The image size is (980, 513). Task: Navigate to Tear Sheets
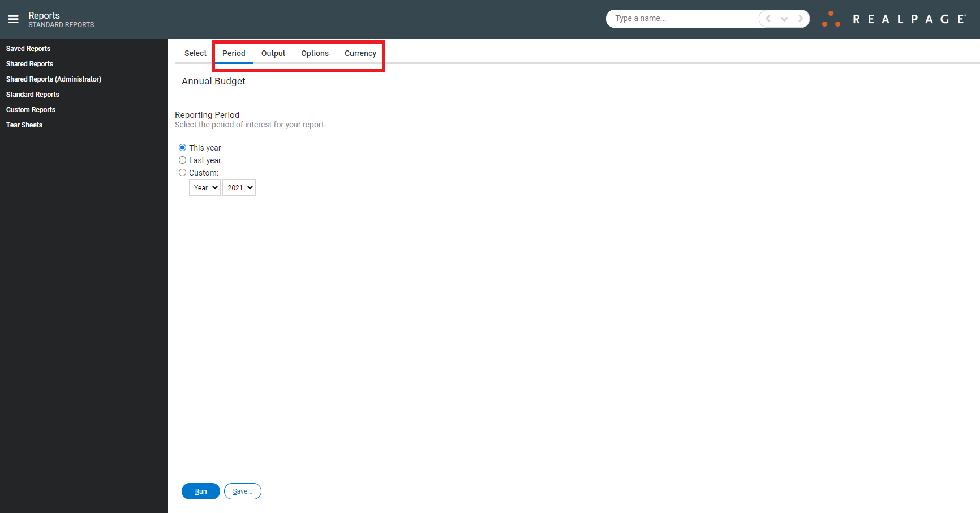24,125
